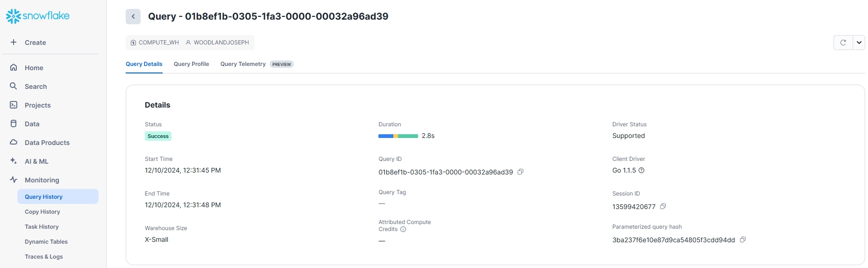Click the back arrow next to Query title

133,16
